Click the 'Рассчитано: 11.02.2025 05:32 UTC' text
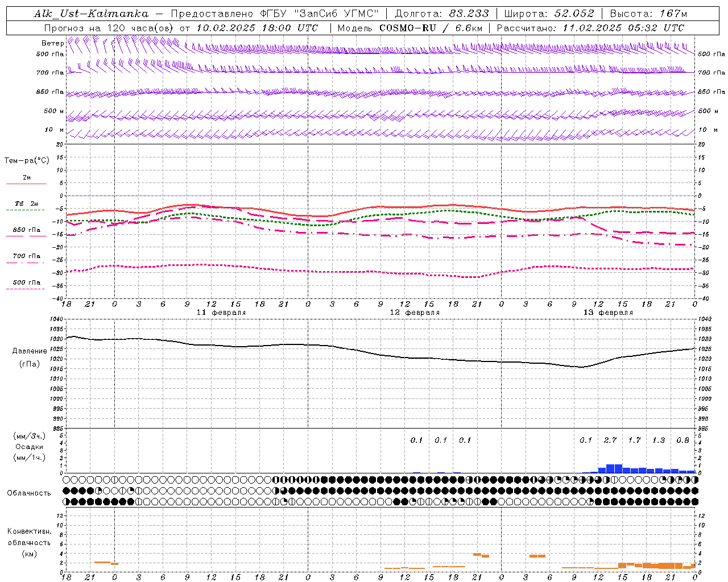Image resolution: width=728 pixels, height=582 pixels. click(x=590, y=28)
